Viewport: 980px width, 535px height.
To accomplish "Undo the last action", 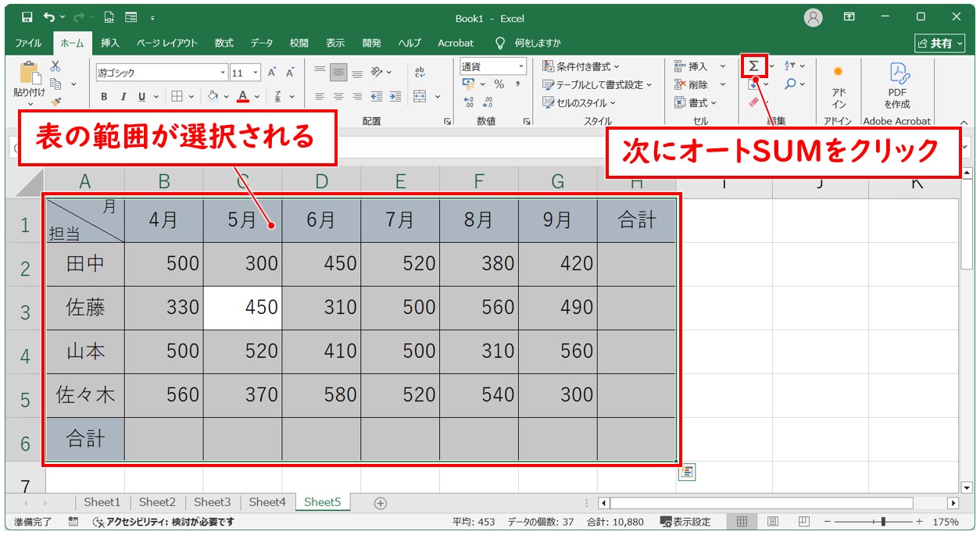I will 49,16.
